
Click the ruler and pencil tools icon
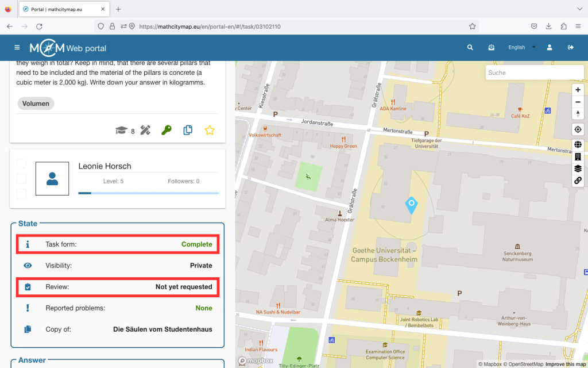point(145,131)
